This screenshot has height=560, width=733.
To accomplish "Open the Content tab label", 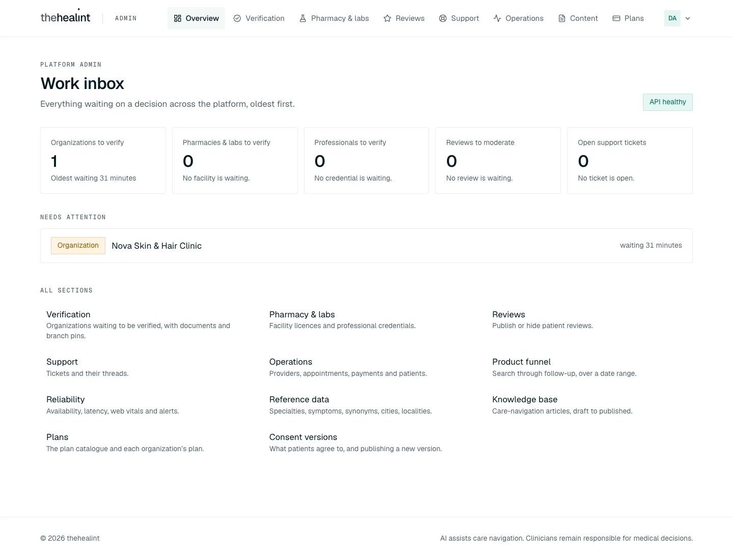I will coord(584,18).
